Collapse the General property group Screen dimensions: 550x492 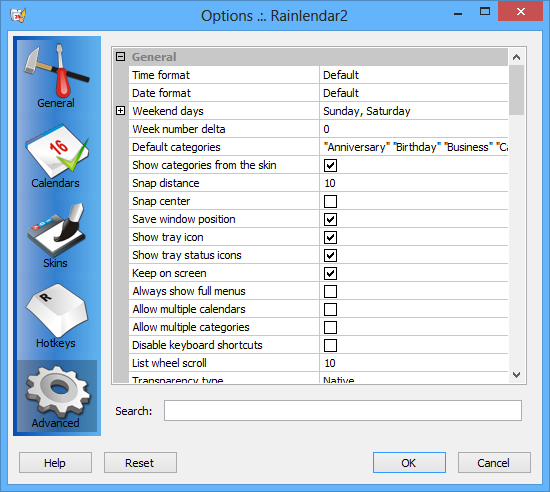click(120, 56)
